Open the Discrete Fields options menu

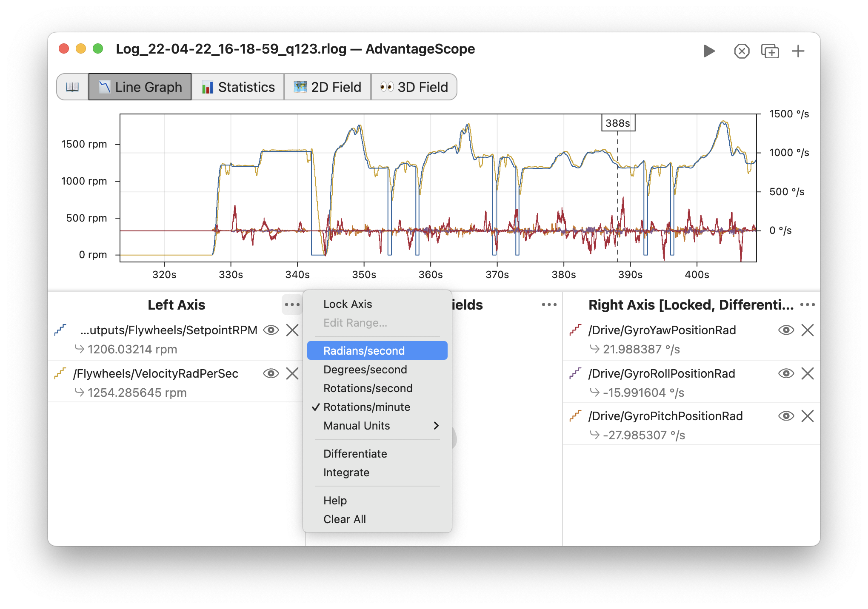point(549,304)
